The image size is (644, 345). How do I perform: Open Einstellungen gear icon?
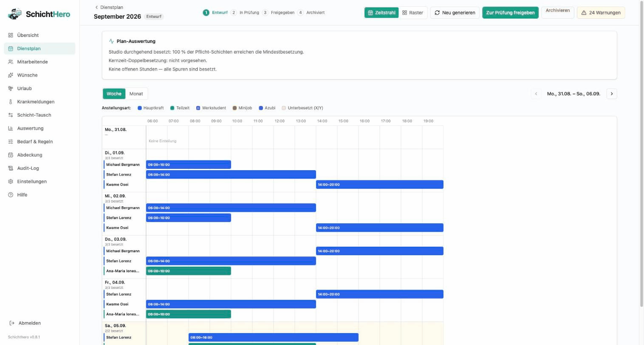tap(11, 182)
